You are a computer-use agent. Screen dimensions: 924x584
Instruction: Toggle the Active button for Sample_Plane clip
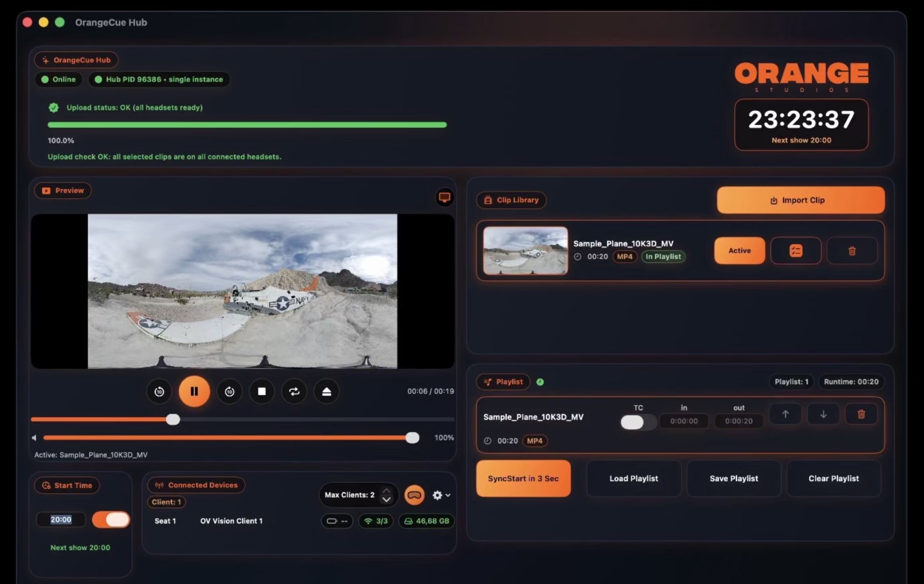pyautogui.click(x=739, y=251)
